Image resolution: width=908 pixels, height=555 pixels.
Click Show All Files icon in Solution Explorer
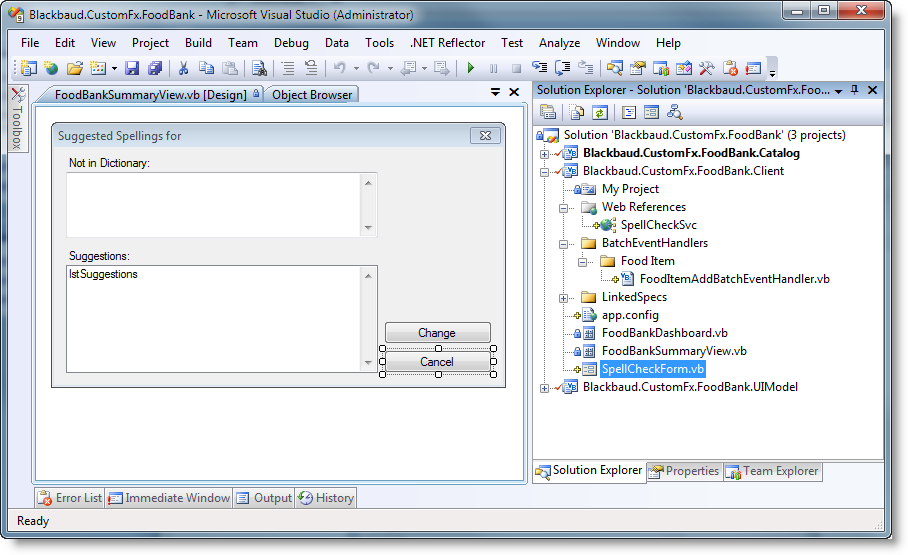point(577,112)
